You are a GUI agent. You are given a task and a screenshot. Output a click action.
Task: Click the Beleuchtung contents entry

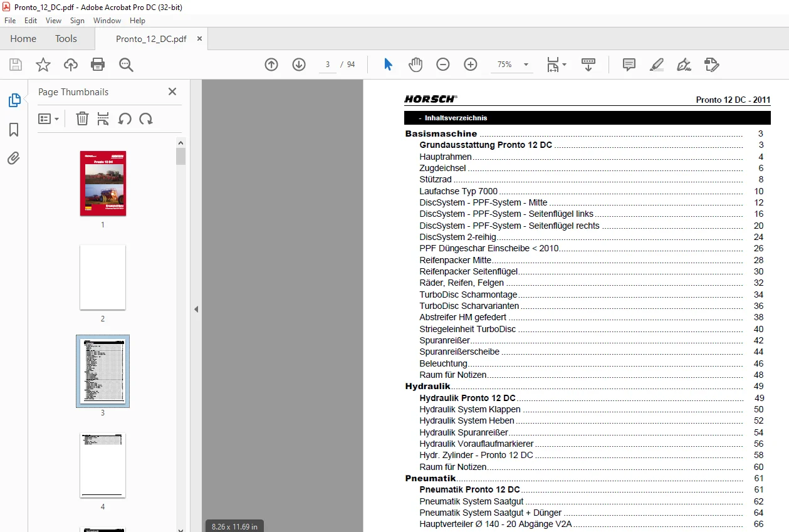tap(444, 363)
